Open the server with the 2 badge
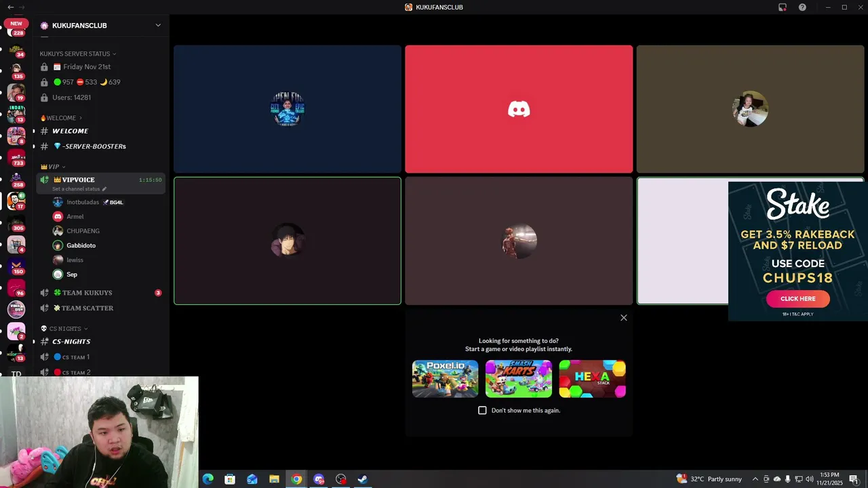 point(16,331)
